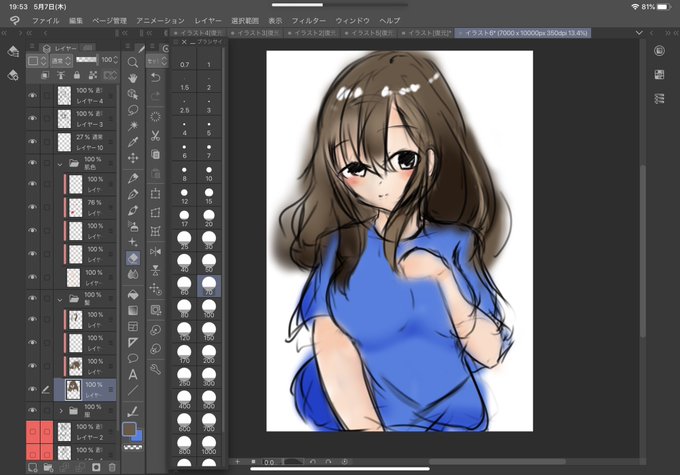This screenshot has height=475, width=680.
Task: Click the lock layer icon
Action: point(77,75)
